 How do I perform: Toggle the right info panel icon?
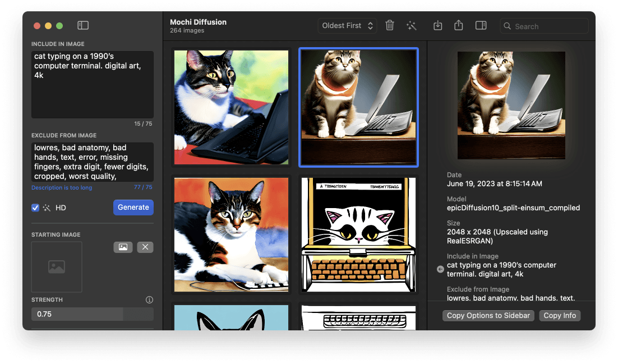(481, 26)
